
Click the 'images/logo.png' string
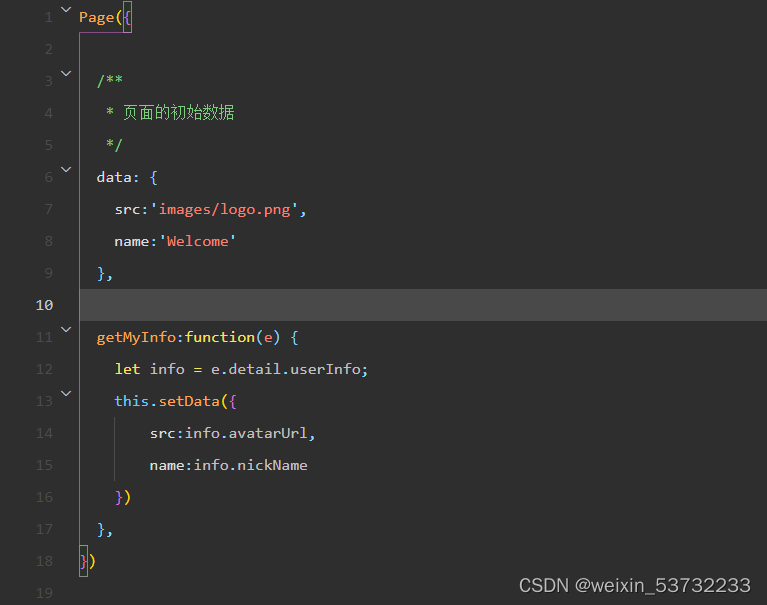click(x=225, y=209)
